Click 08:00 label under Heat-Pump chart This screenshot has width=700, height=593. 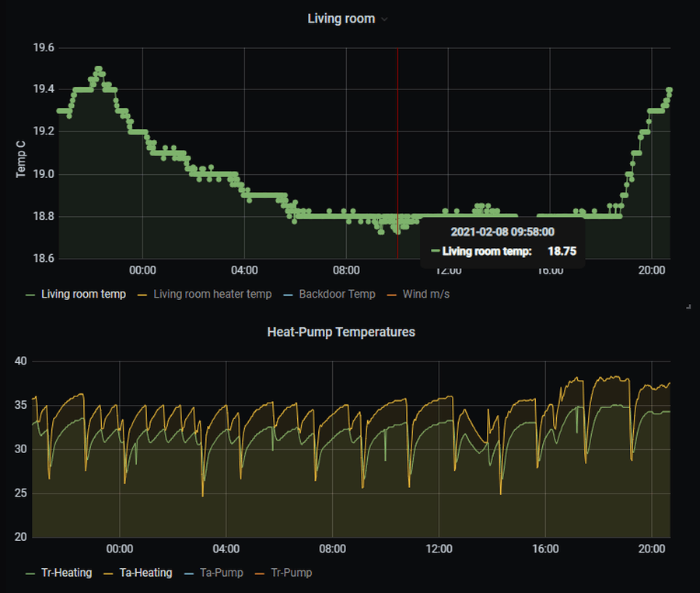pos(332,549)
